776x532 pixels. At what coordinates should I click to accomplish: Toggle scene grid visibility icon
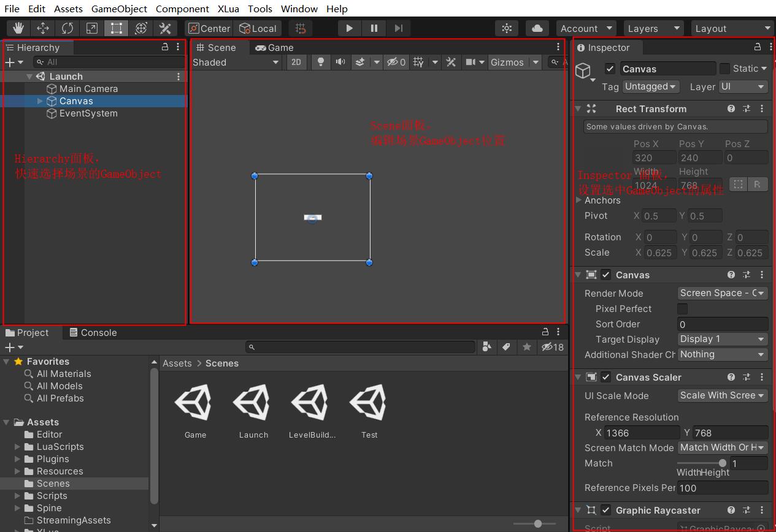click(x=418, y=62)
